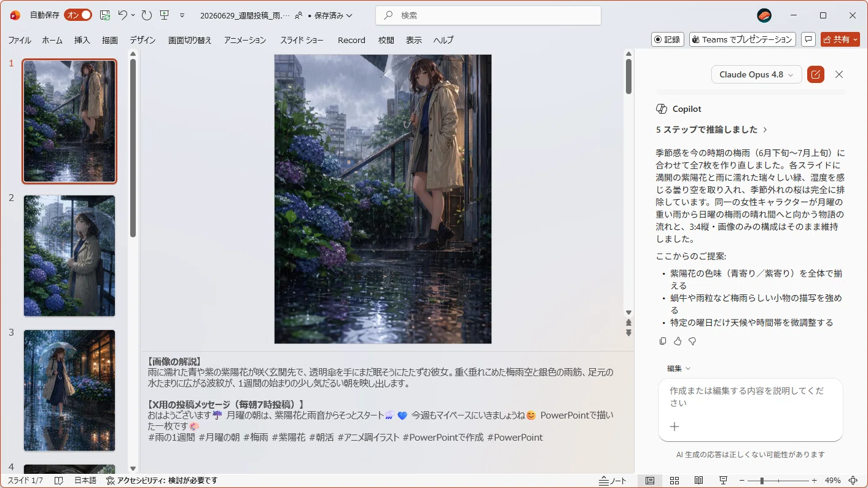
Task: Start a new Copilot chat icon
Action: pyautogui.click(x=816, y=74)
